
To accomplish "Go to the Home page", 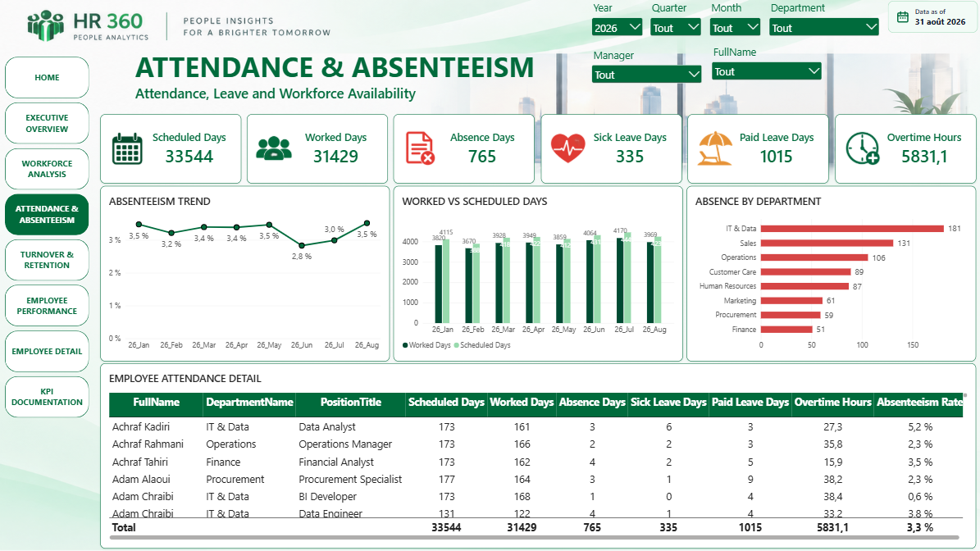I will point(47,77).
